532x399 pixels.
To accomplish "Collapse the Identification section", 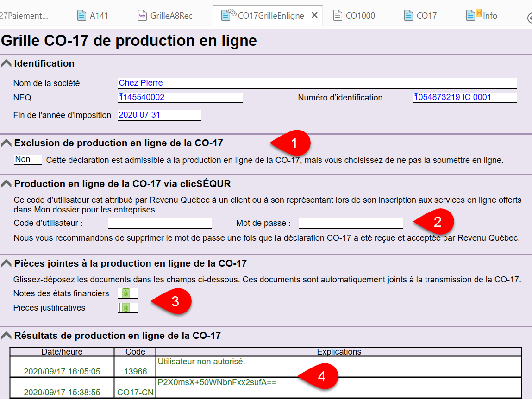I will point(6,63).
